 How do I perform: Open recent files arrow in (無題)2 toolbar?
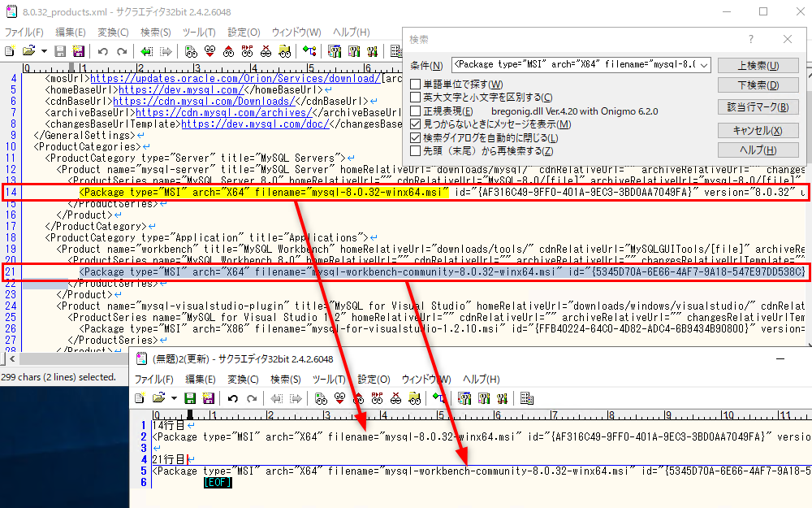coord(174,398)
